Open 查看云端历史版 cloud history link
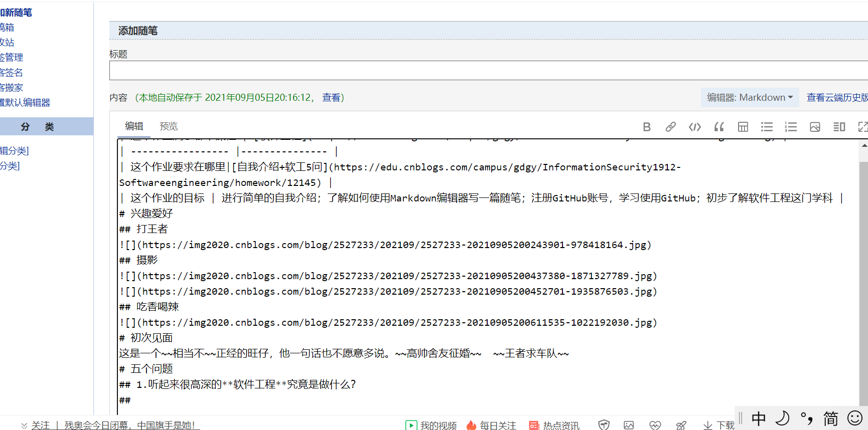 [x=837, y=97]
